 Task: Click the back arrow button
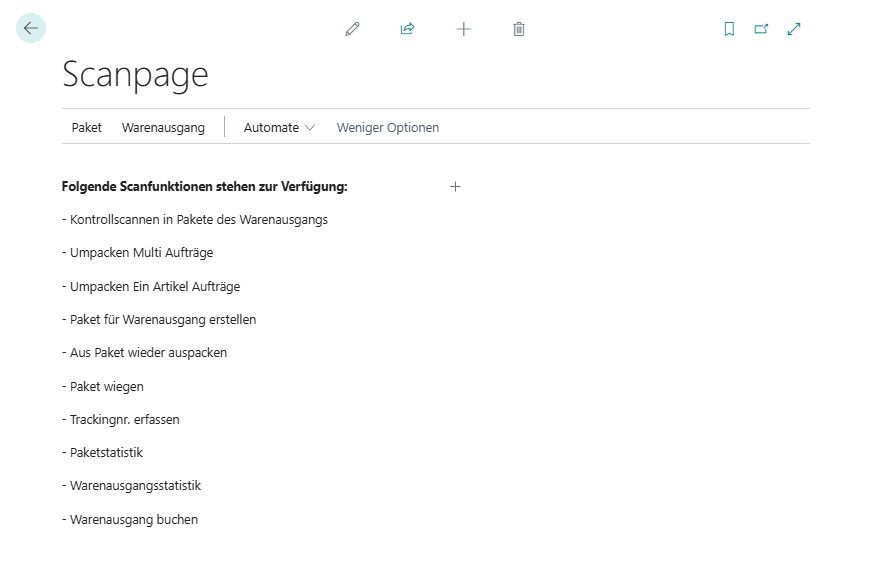point(31,28)
